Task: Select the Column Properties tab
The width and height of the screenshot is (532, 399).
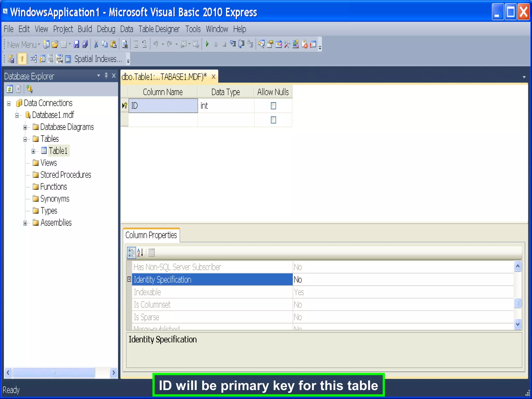Action: coord(151,235)
